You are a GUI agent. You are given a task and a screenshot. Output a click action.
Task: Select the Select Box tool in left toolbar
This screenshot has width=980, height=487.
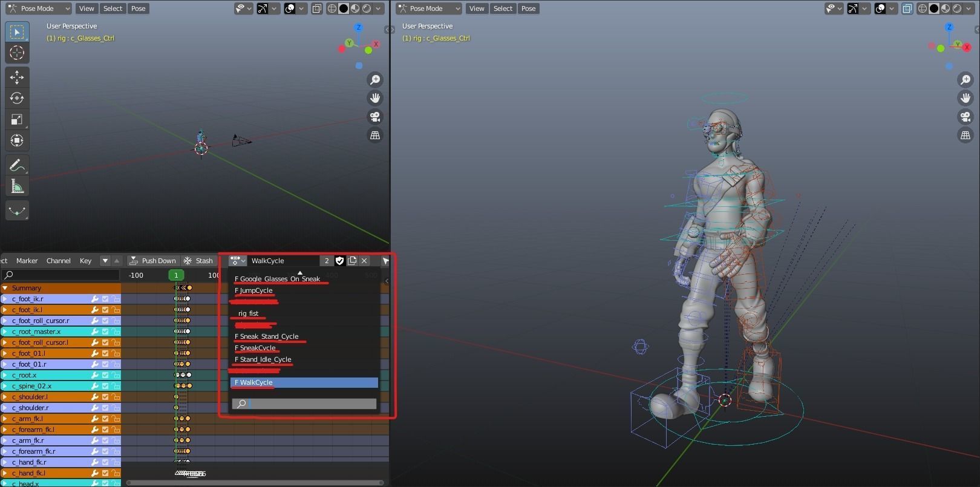[17, 32]
